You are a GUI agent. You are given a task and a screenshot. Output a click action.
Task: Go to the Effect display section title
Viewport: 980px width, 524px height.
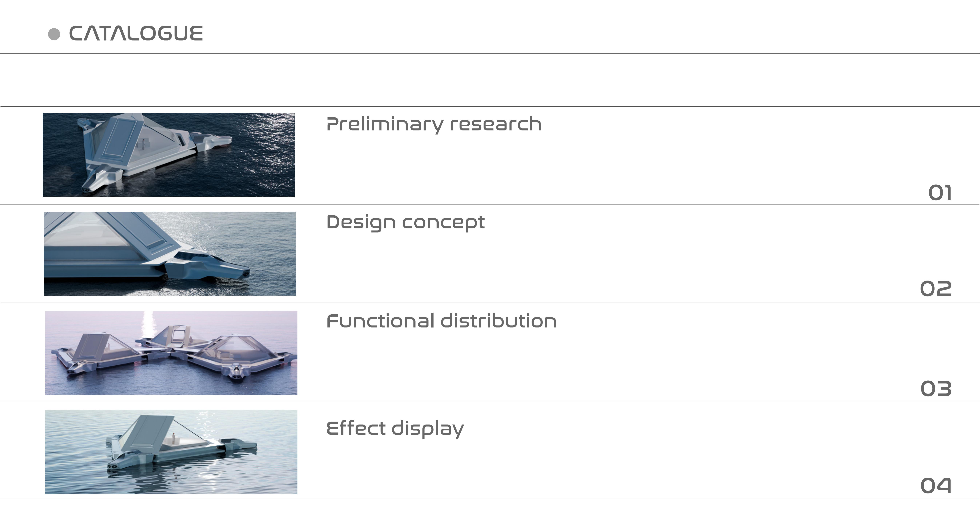point(395,428)
